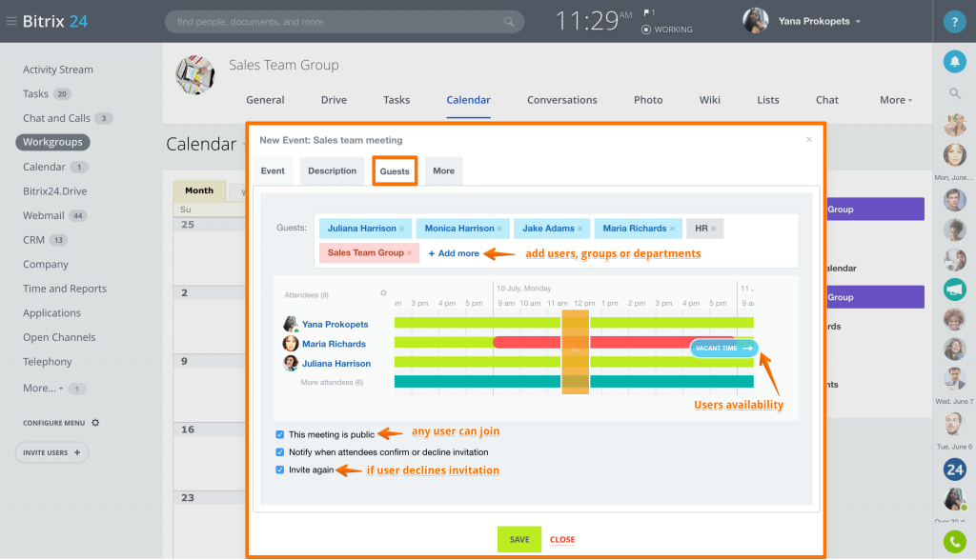Toggle Notify when attendees confirm or decline
This screenshot has width=976, height=560.
pyautogui.click(x=280, y=452)
